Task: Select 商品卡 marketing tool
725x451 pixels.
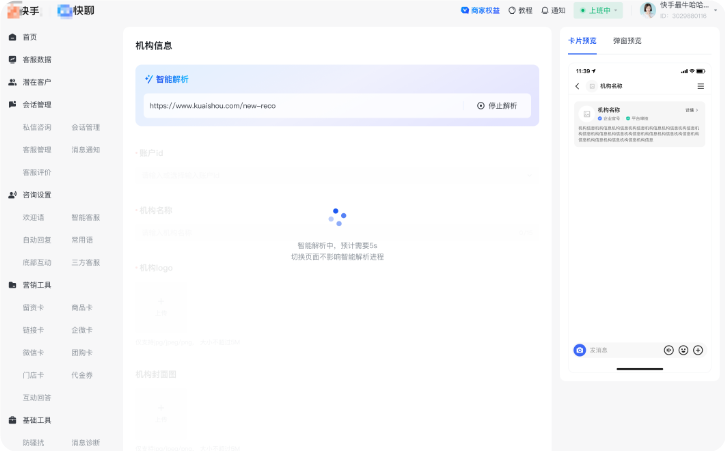Action: pyautogui.click(x=82, y=308)
